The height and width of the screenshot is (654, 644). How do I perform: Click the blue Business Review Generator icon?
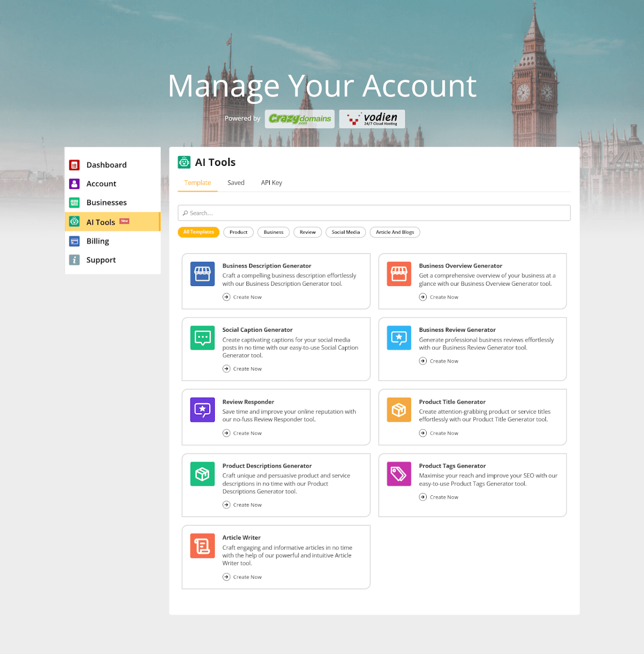tap(399, 338)
